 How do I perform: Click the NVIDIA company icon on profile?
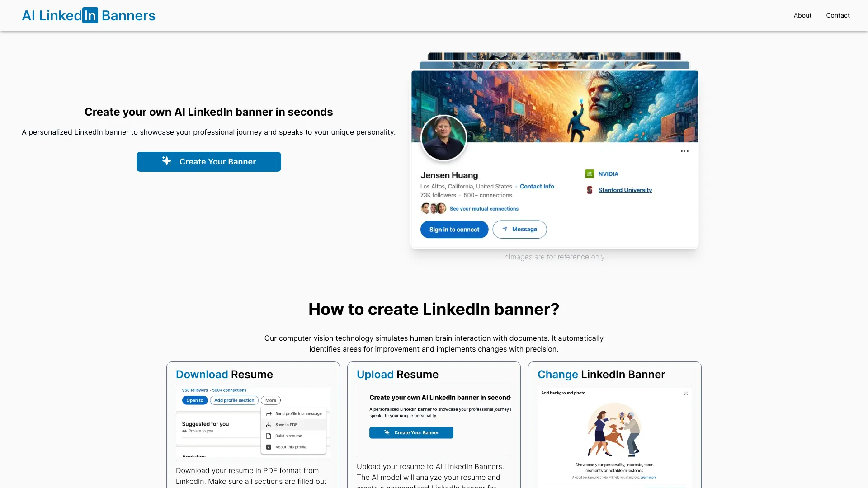(589, 174)
